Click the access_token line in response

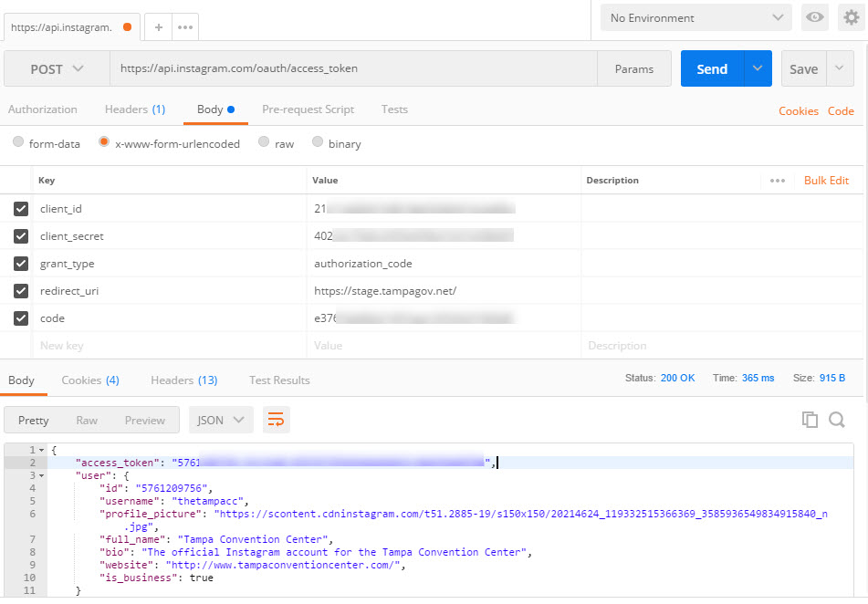(x=450, y=463)
